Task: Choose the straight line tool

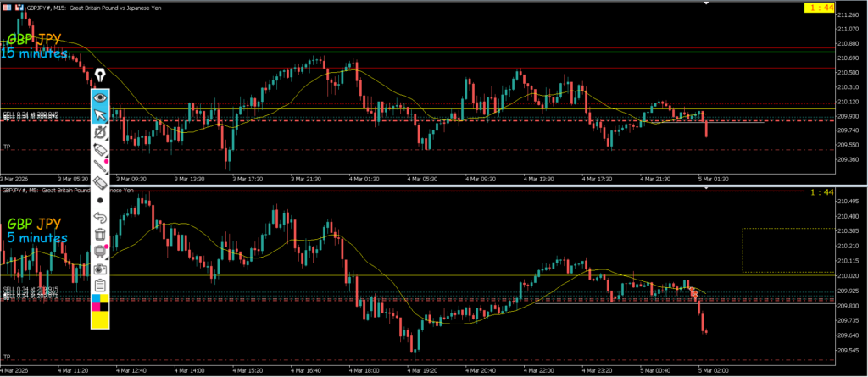Action: coord(100,166)
